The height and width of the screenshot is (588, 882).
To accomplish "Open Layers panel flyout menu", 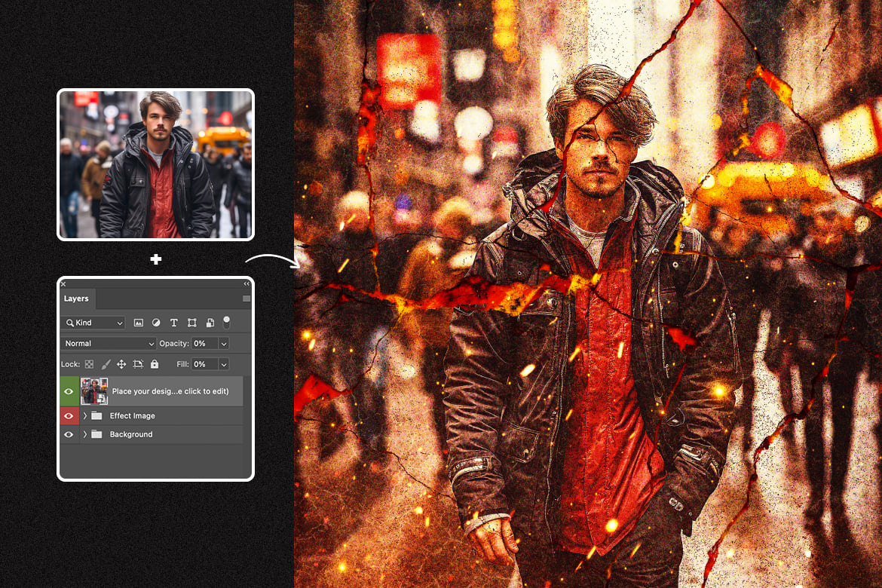I will (247, 299).
